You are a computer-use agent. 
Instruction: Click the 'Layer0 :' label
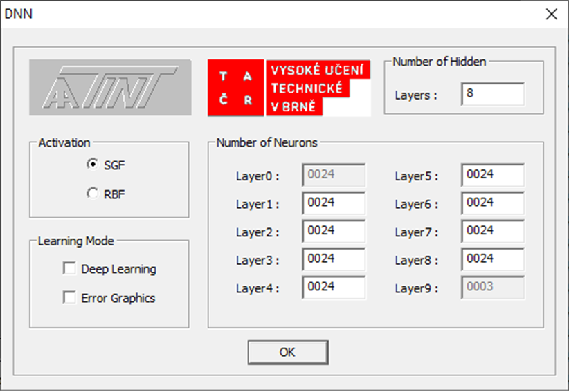(x=258, y=176)
